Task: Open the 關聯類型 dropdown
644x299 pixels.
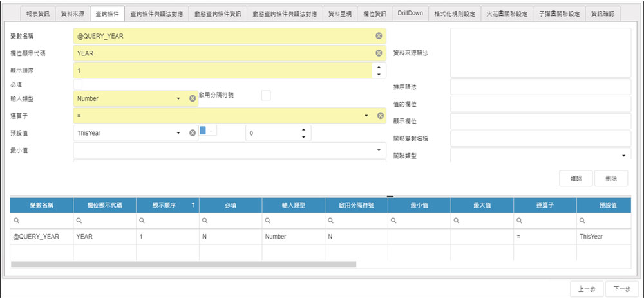Action: point(624,156)
